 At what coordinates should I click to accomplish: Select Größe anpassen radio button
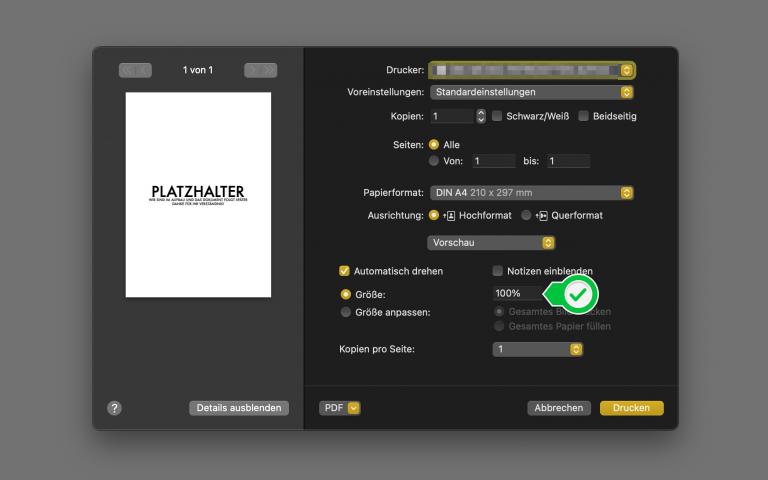(345, 312)
